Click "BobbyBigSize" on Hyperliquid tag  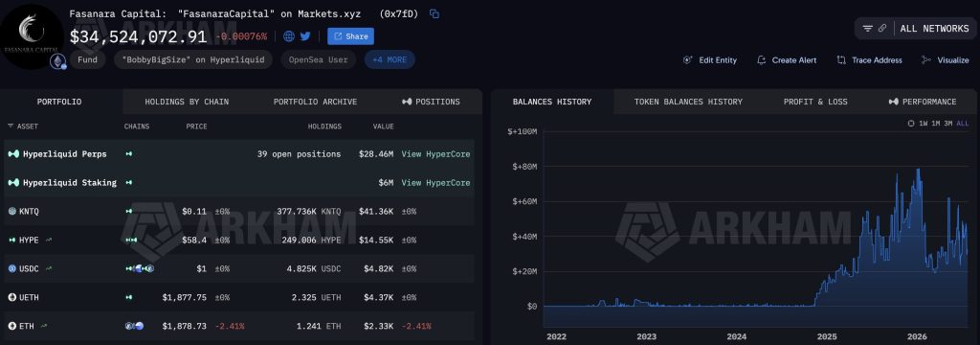point(193,60)
